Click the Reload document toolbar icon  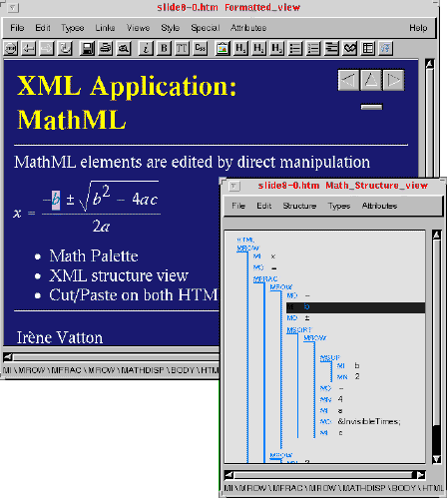[65, 49]
